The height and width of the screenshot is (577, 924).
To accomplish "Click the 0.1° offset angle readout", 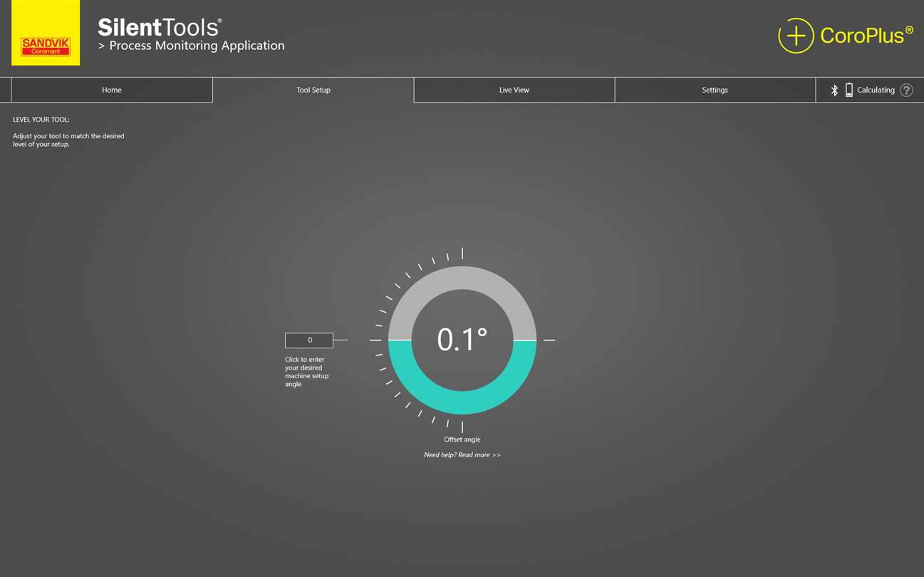I will click(462, 340).
